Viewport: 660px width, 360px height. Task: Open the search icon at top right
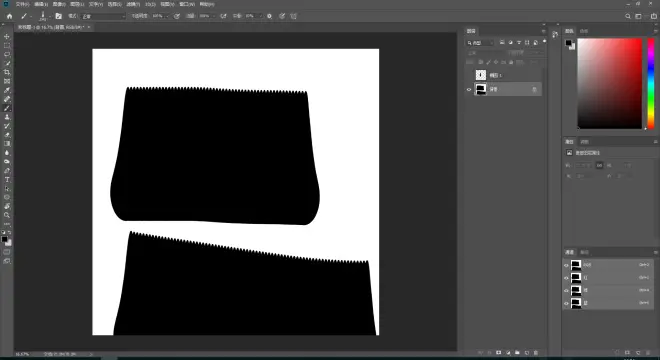[x=628, y=16]
